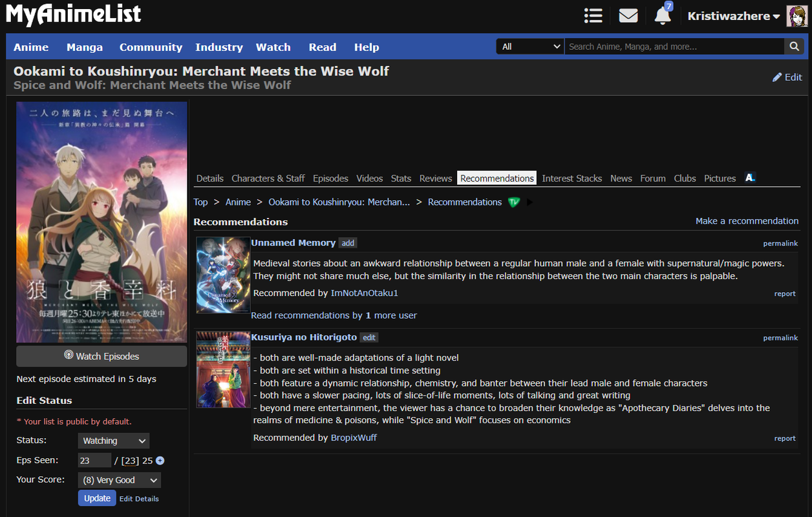Report the ImNotAnOtaku1 recommendation
Screen dimensions: 812x517
(x=785, y=293)
